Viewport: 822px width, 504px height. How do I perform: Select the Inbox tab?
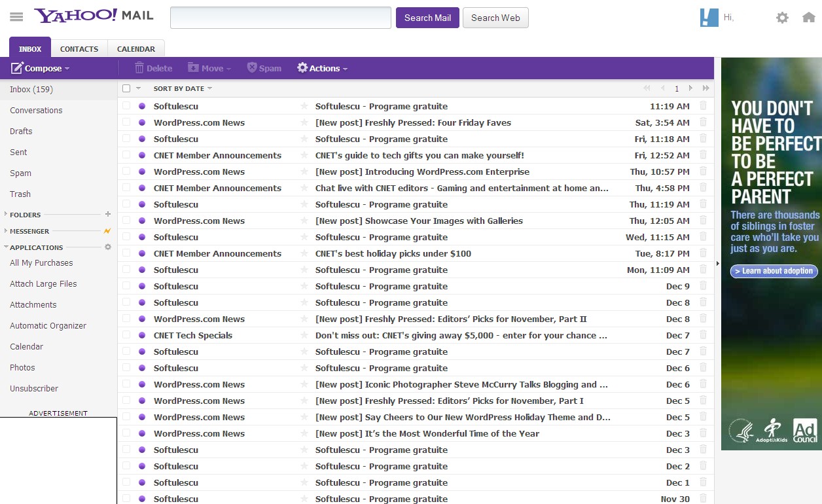pos(30,48)
